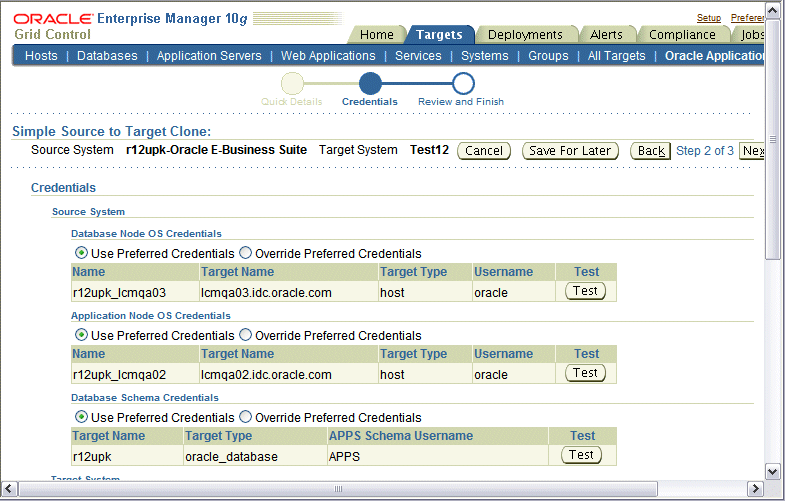The height and width of the screenshot is (501, 785).
Task: Open All Targets subtab
Action: click(616, 56)
